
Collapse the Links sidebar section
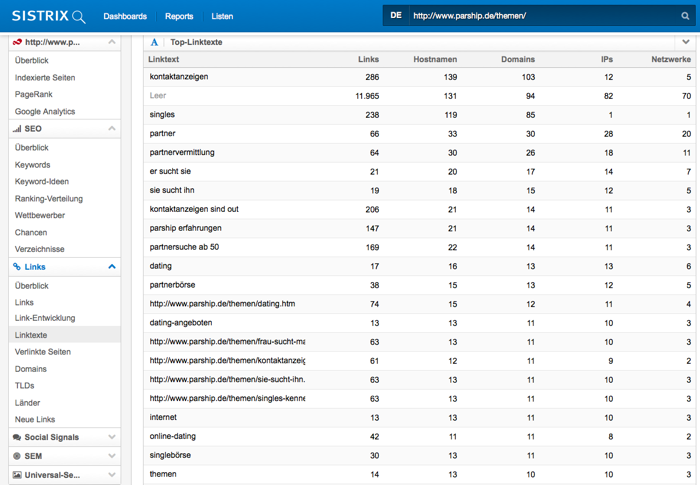pos(112,267)
